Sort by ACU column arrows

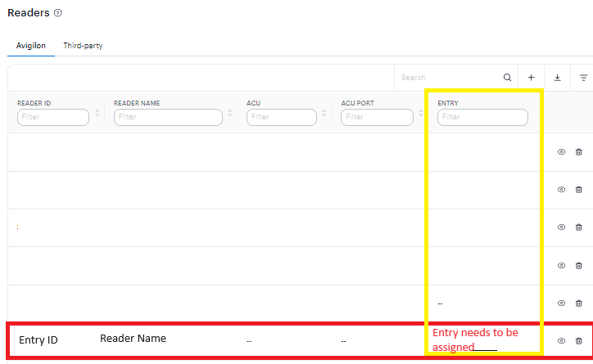(x=325, y=113)
